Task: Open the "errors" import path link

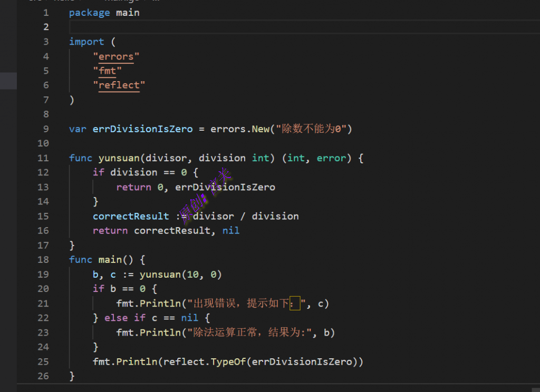Action: 116,56
